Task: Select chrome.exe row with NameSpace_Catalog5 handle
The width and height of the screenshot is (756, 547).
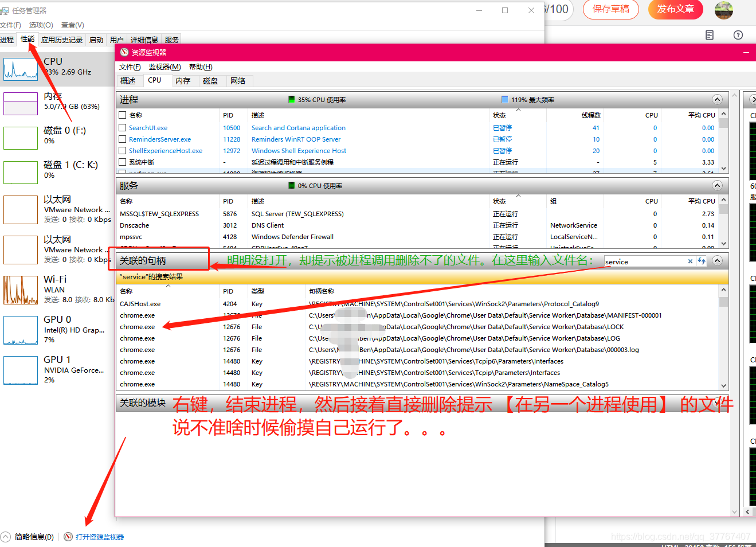Action: coord(418,384)
